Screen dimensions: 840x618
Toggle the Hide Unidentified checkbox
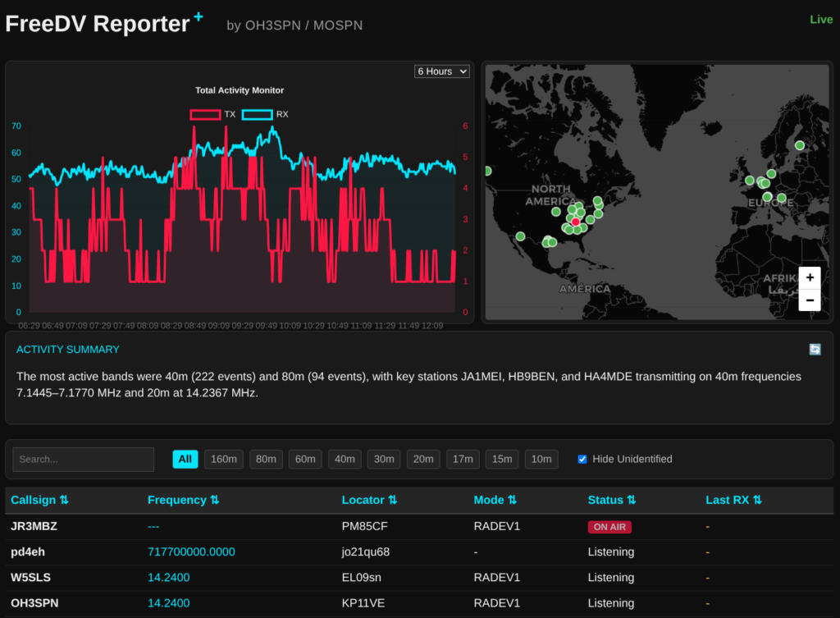[x=582, y=460]
